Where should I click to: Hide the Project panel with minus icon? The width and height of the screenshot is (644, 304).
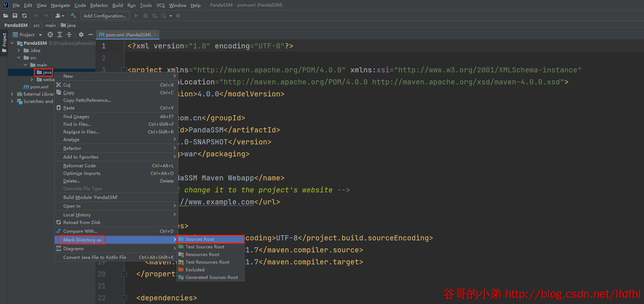click(x=91, y=35)
